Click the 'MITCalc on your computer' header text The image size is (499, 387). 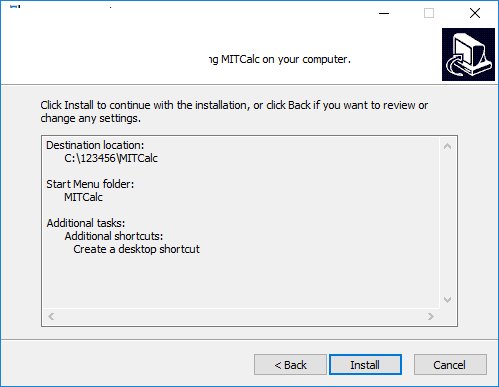(286, 59)
